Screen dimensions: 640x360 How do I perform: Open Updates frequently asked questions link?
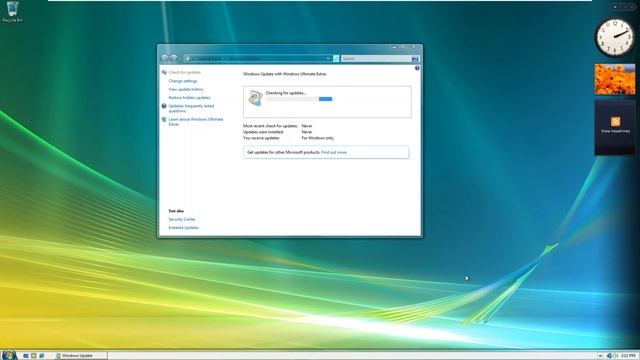point(191,108)
